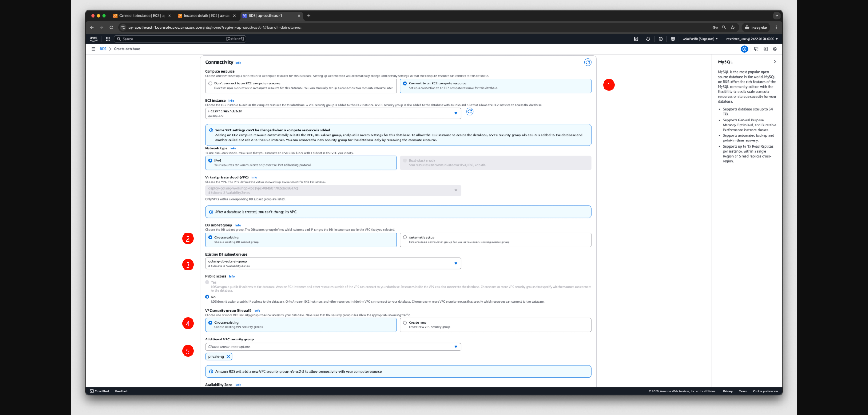Collapse the MySQL help panel arrow
This screenshot has width=868, height=415.
click(x=775, y=62)
